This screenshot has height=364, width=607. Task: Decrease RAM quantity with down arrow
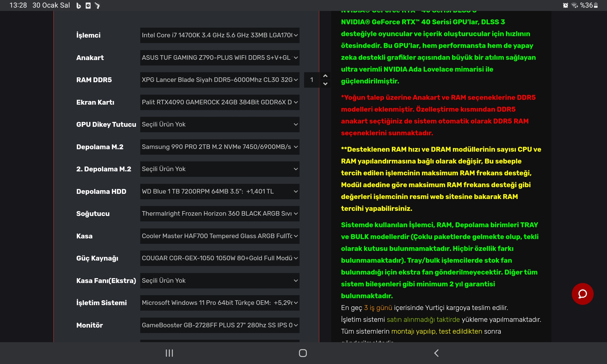(x=325, y=84)
